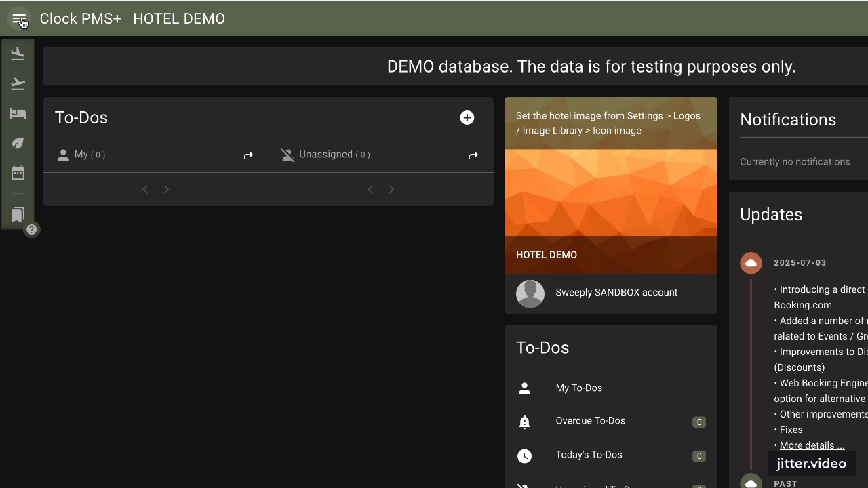
Task: Click the help question mark icon
Action: click(31, 230)
